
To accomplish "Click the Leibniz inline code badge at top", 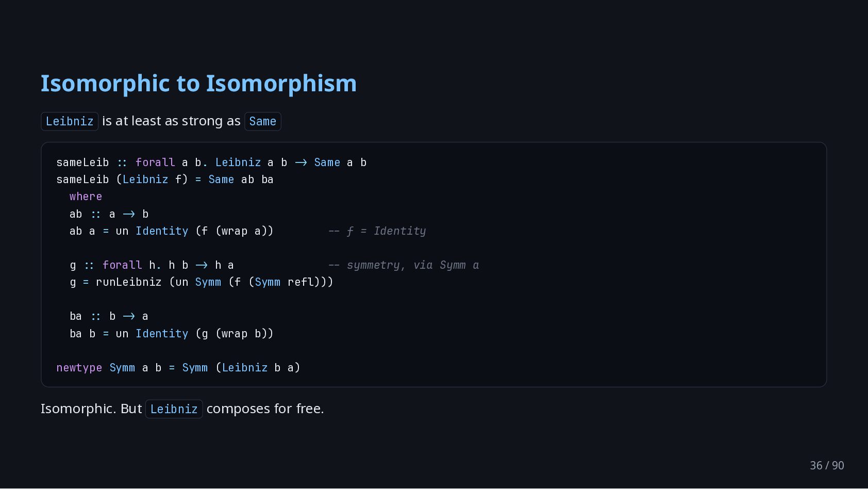I will tap(70, 121).
